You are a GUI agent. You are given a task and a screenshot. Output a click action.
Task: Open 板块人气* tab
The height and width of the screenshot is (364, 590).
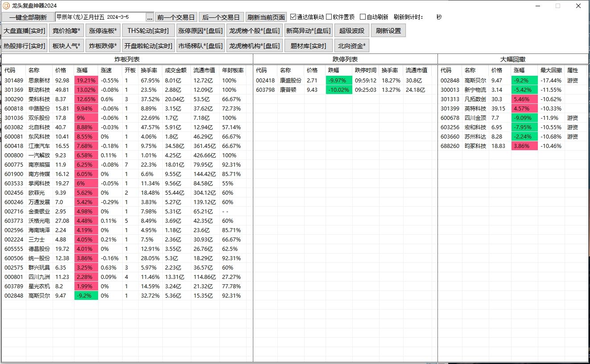pyautogui.click(x=66, y=46)
